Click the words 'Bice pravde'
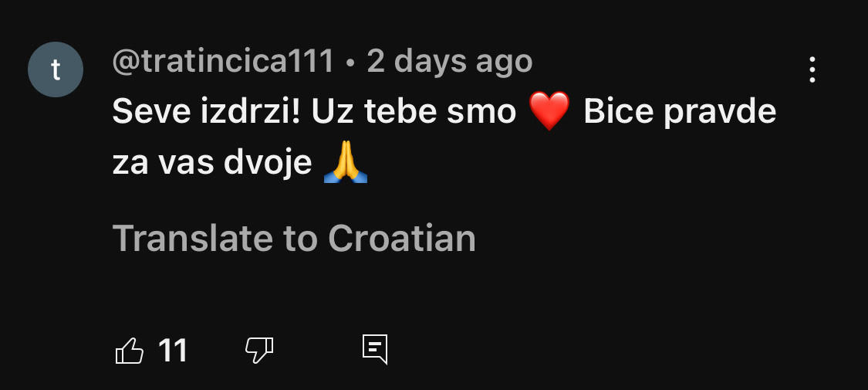868x390 pixels. (x=680, y=113)
